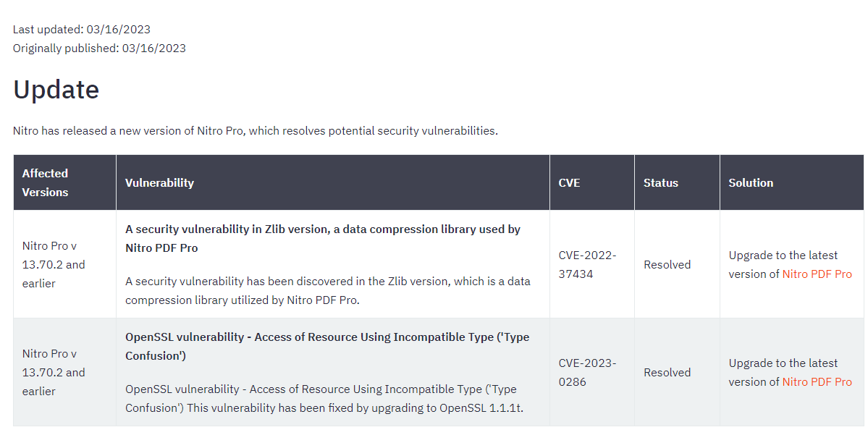
Task: Click Zlib vulnerability description paragraph
Action: [328, 290]
